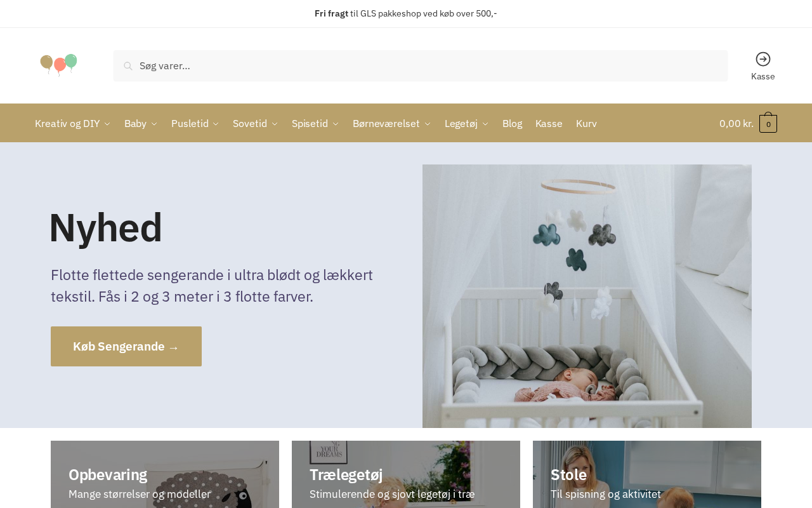Select Kasse in the navigation bar
Image resolution: width=812 pixels, height=508 pixels.
[x=549, y=123]
